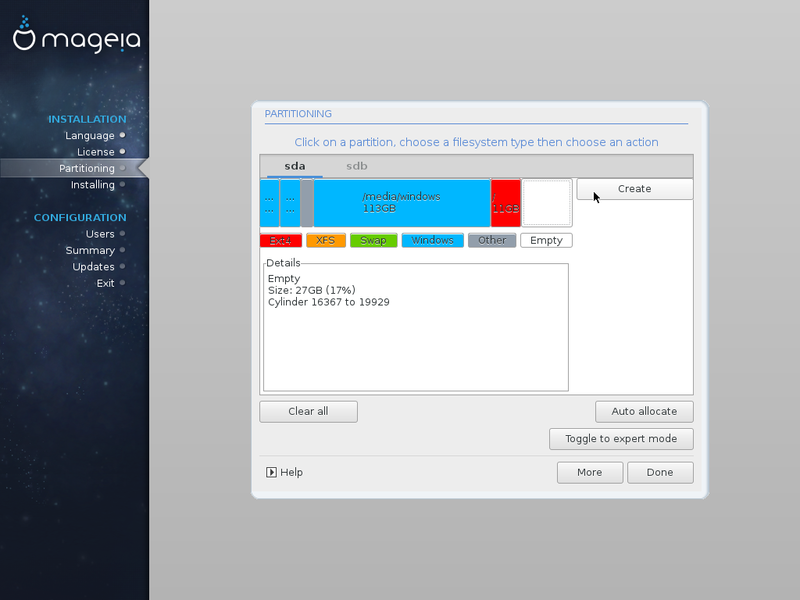The height and width of the screenshot is (600, 800).
Task: Choose the XFS filesystem type
Action: pos(326,240)
